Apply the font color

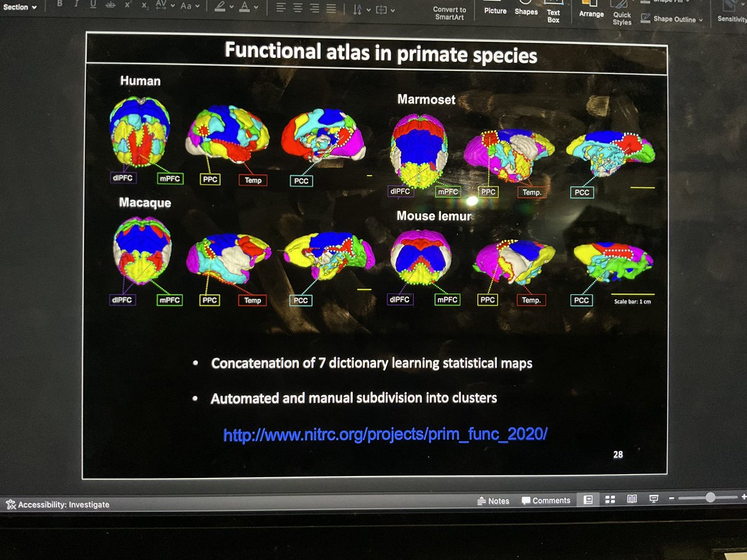coord(244,7)
